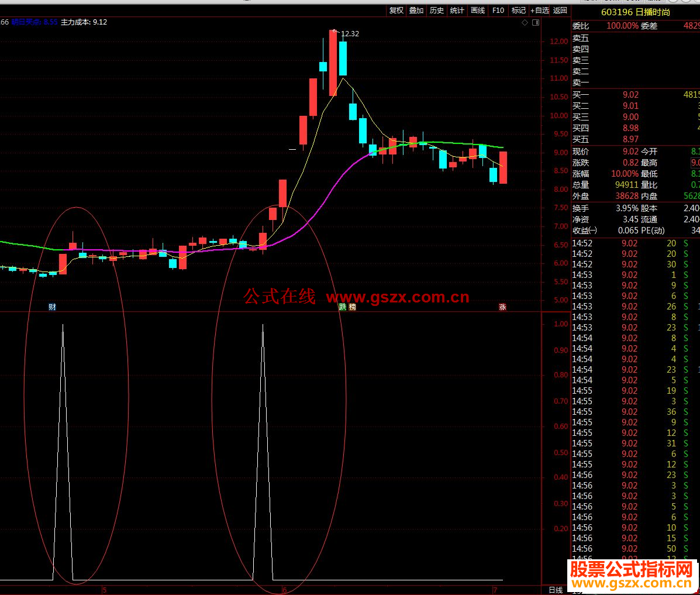Click the 委比 100.00% value
This screenshot has height=595, width=700.
pos(622,26)
